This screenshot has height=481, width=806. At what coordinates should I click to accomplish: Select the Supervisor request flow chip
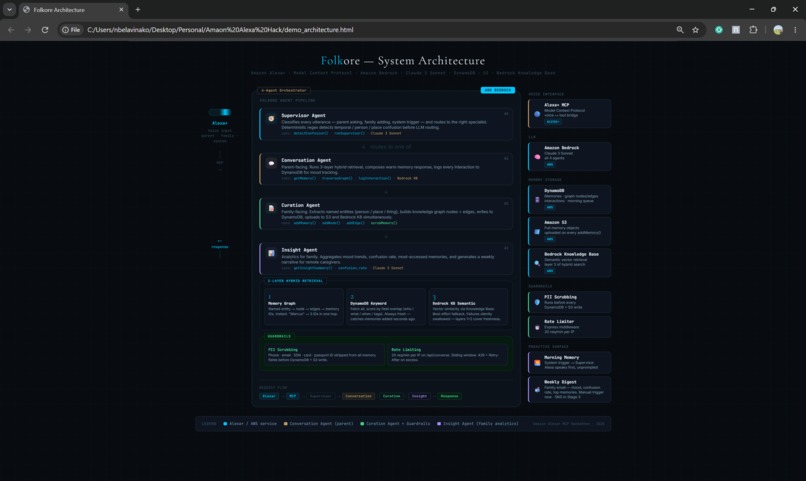(x=320, y=396)
